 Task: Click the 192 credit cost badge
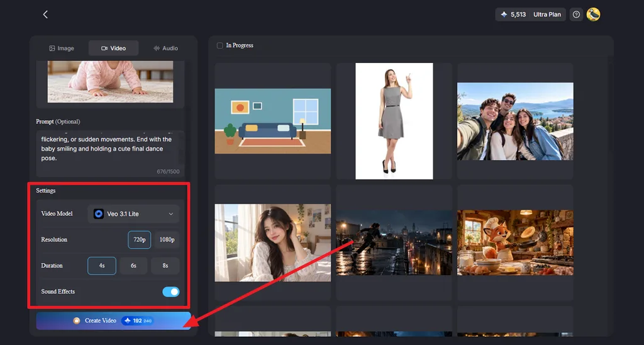tap(137, 320)
